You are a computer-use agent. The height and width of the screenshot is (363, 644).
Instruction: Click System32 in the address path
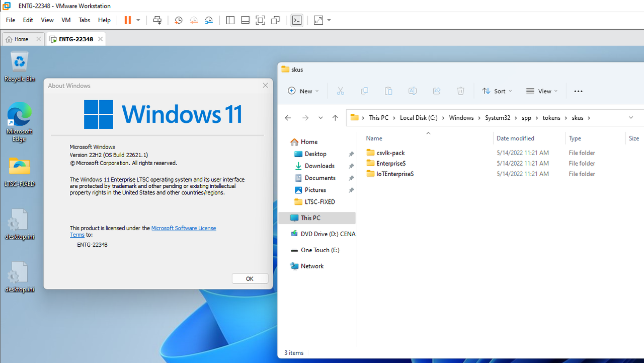click(498, 118)
